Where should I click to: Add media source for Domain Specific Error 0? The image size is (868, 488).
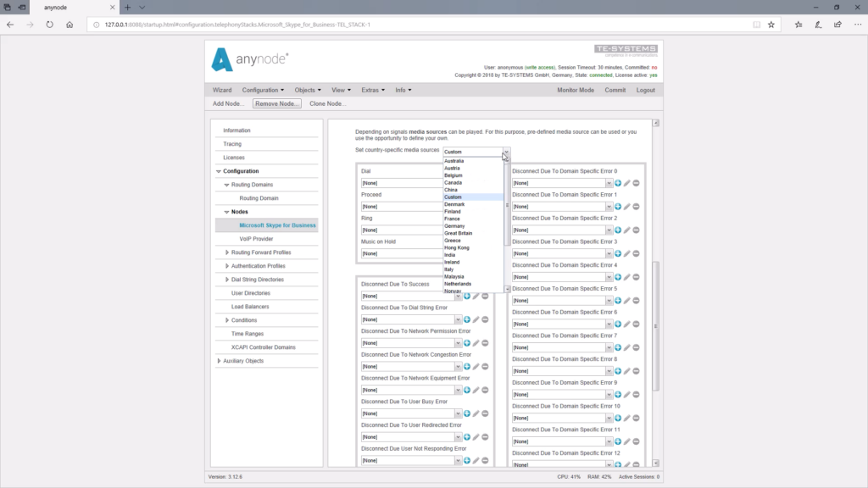tap(618, 183)
